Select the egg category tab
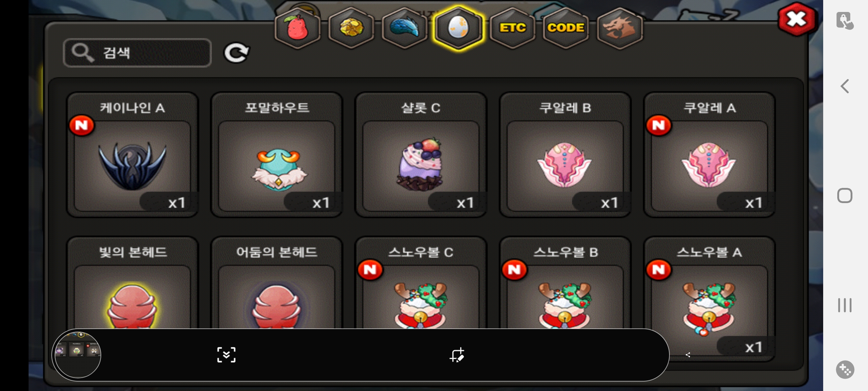The width and height of the screenshot is (868, 391). (x=458, y=28)
